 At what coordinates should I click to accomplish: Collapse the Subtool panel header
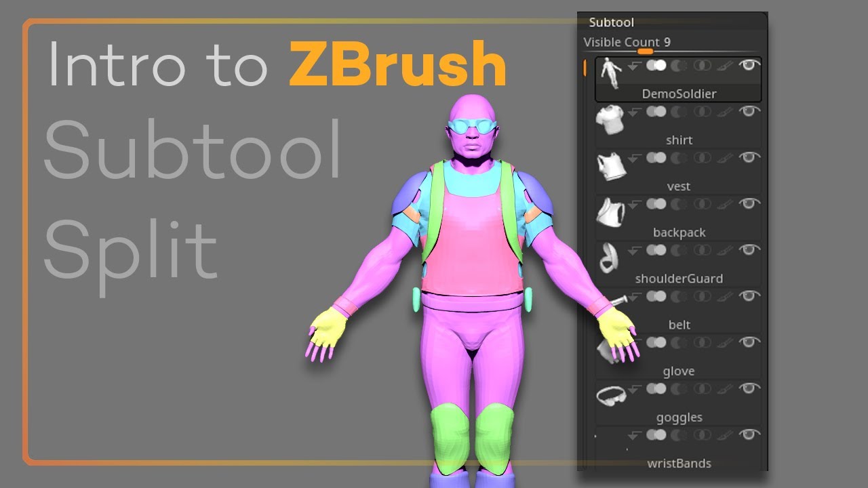click(x=611, y=22)
